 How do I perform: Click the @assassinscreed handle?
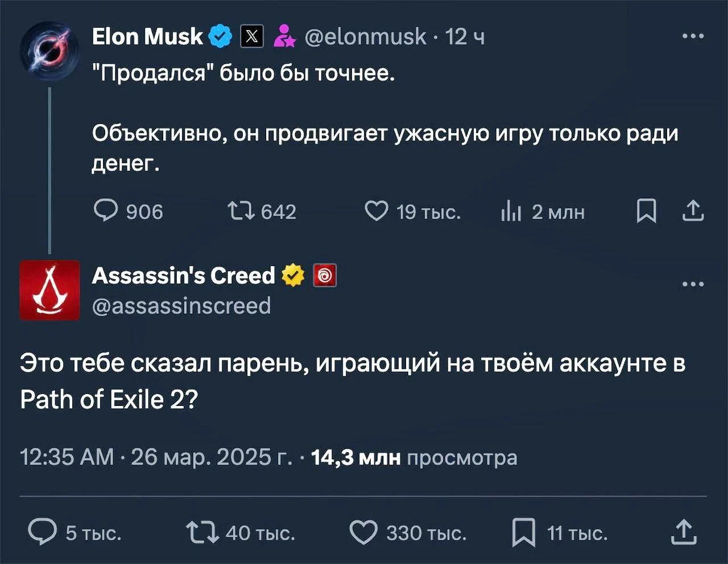180,305
